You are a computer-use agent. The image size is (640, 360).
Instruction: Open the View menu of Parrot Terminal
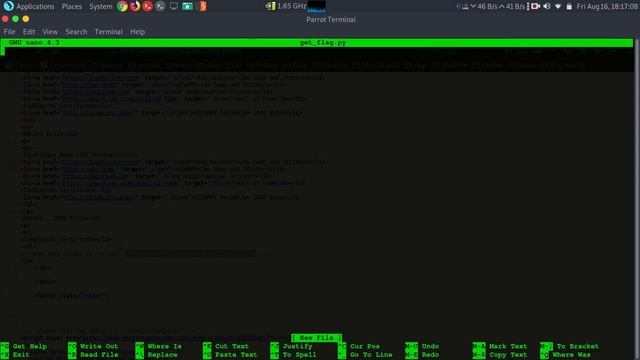point(50,32)
